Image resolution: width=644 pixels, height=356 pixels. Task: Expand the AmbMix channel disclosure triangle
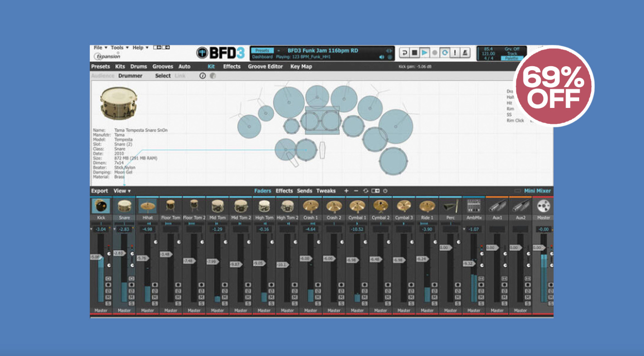pyautogui.click(x=464, y=229)
